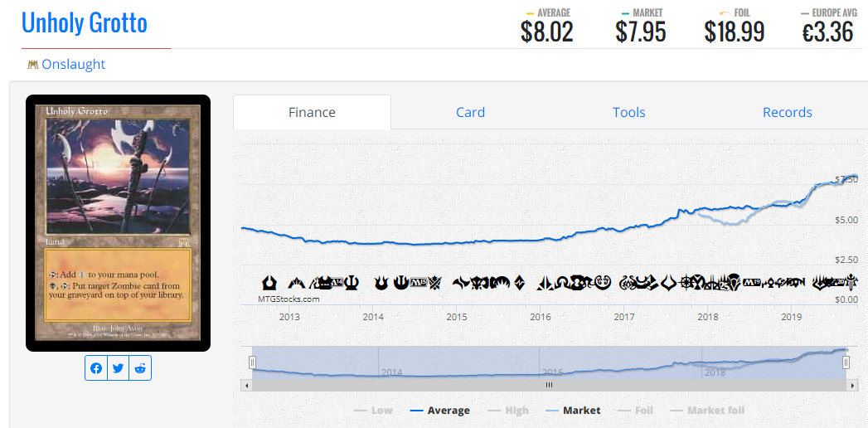Open the Tools tab
The height and width of the screenshot is (428, 868).
[629, 113]
